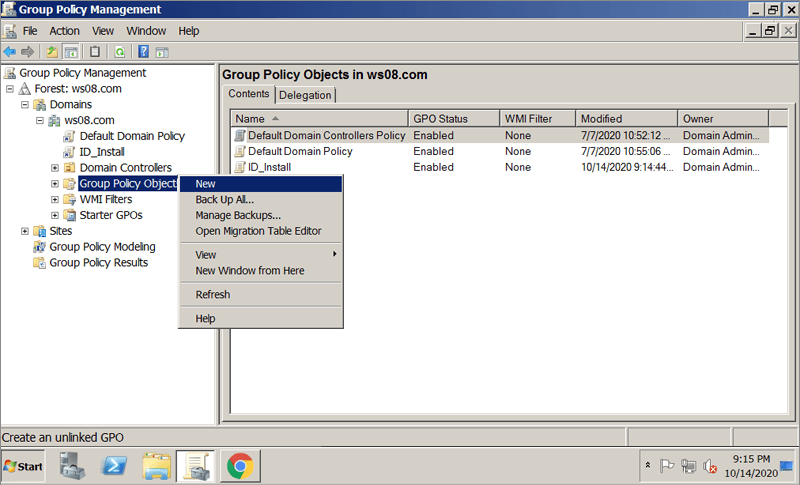The image size is (800, 485).
Task: Expand the Starter GPOs node
Action: (55, 215)
